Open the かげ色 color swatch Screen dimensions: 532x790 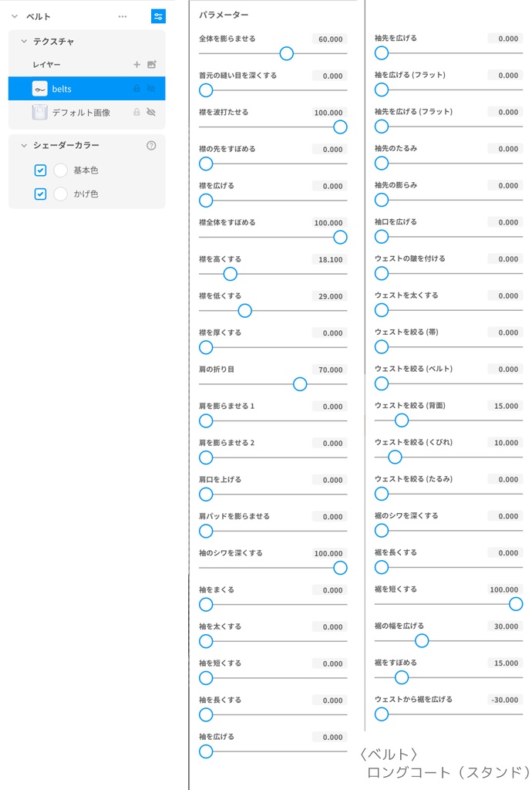(61, 194)
